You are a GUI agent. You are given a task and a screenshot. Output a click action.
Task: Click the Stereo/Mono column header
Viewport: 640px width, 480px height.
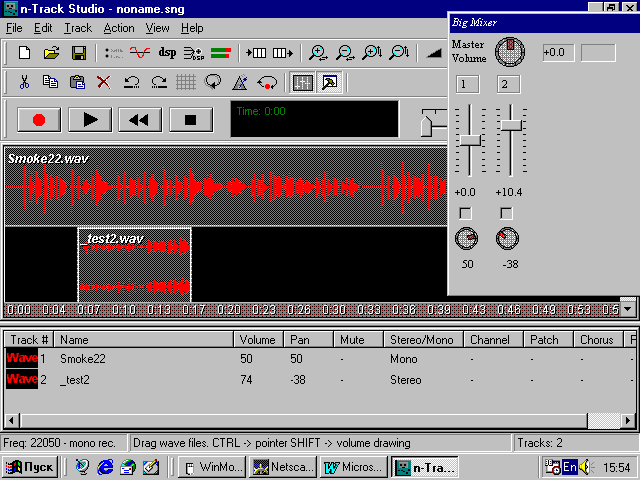click(x=423, y=340)
